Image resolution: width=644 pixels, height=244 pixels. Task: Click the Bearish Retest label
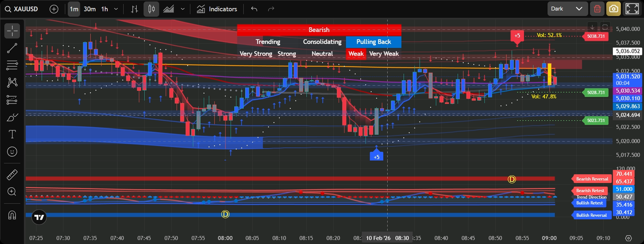click(590, 191)
